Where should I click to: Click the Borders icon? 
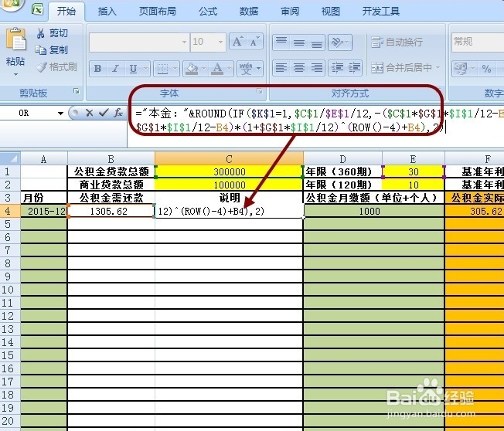tap(162, 69)
